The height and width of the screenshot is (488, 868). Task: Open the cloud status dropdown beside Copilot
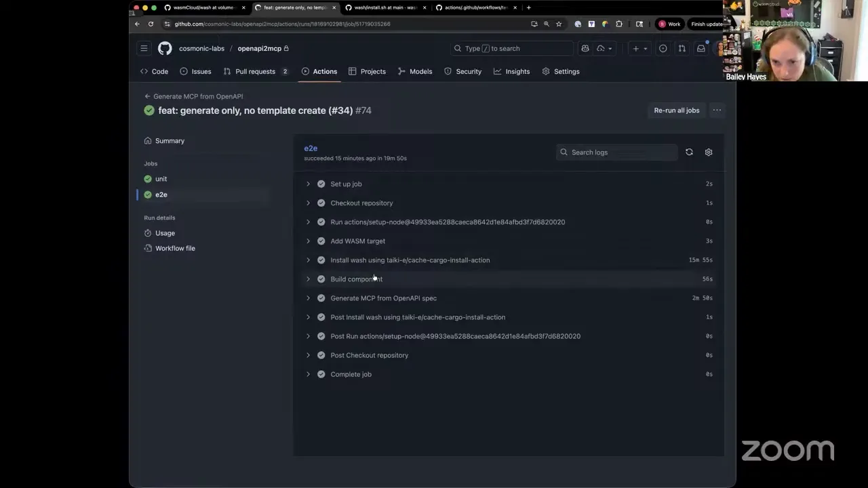point(604,48)
